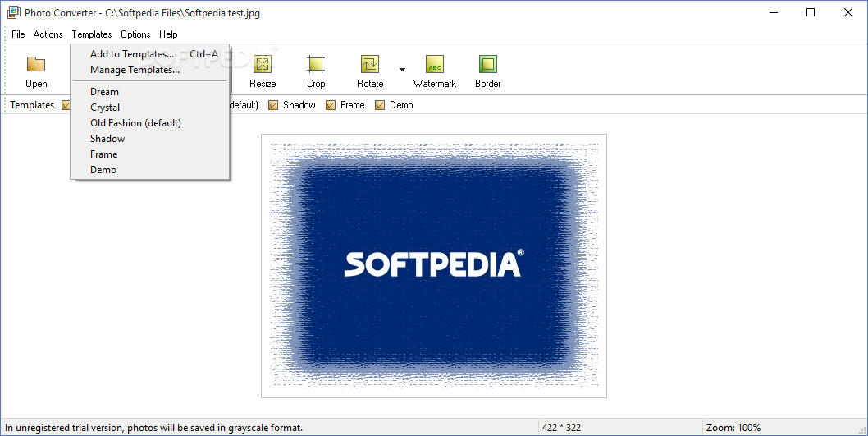Screen dimensions: 868x436
Task: Open the File menu
Action: coord(18,34)
